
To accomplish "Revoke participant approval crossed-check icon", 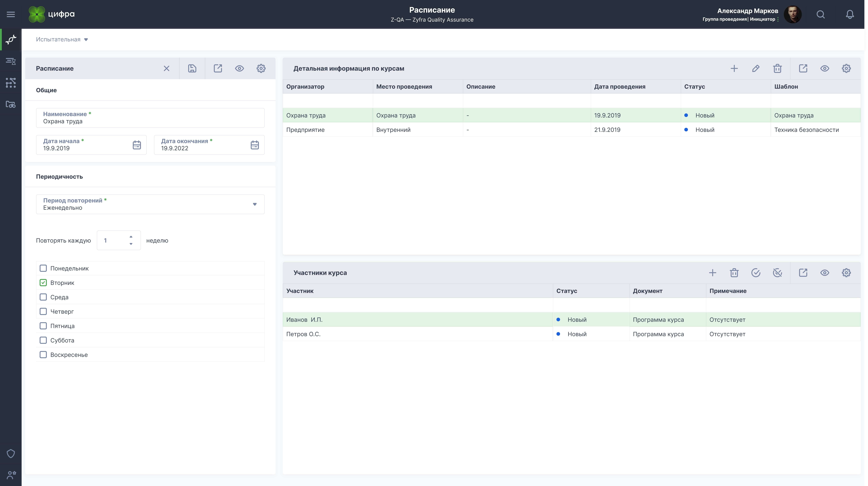I will [777, 273].
